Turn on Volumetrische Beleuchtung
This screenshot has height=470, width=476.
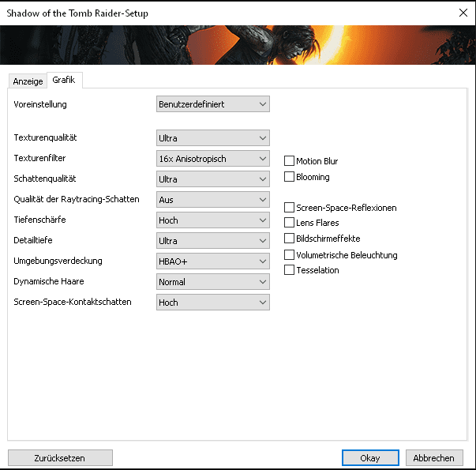(290, 255)
